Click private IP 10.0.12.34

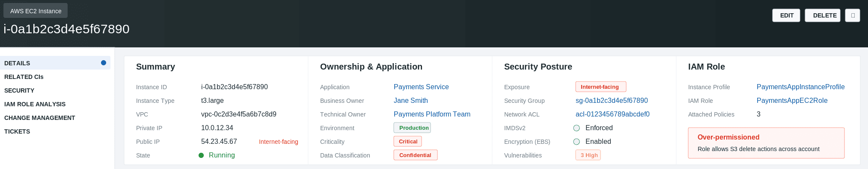[217, 128]
